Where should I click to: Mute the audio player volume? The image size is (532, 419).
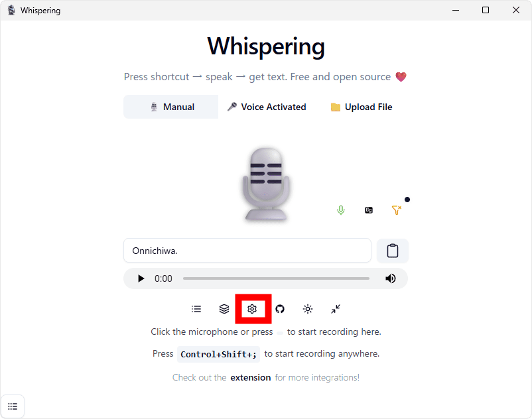coord(391,278)
